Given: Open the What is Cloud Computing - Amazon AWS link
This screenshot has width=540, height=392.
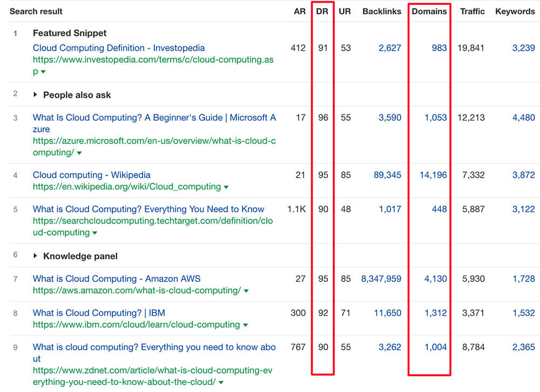Looking at the screenshot, I should [117, 279].
